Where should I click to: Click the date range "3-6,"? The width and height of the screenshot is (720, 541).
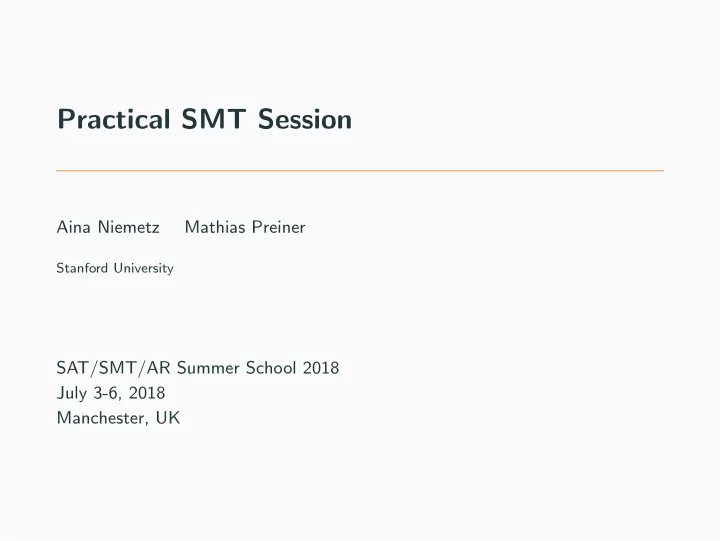click(108, 393)
